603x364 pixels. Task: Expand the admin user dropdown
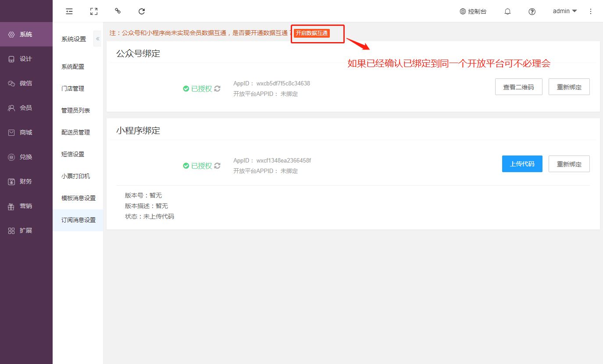(564, 11)
